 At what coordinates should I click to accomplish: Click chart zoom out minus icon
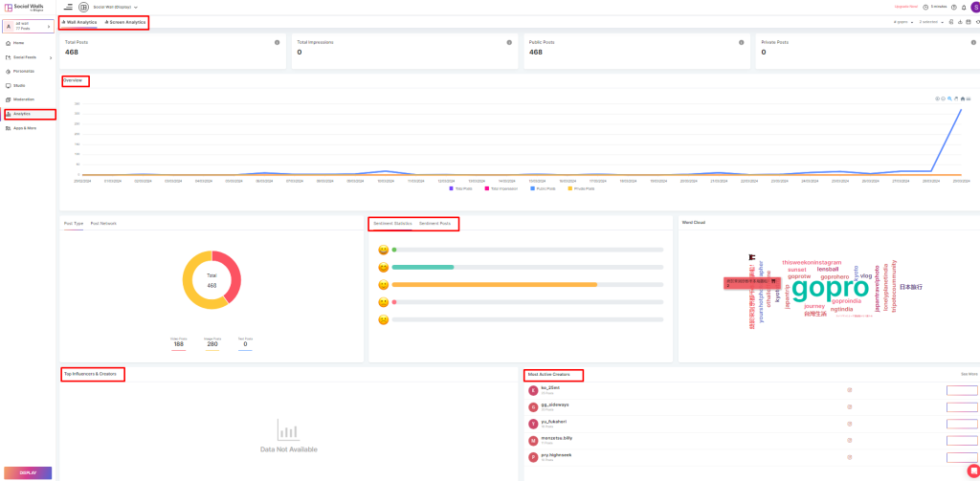(x=944, y=98)
